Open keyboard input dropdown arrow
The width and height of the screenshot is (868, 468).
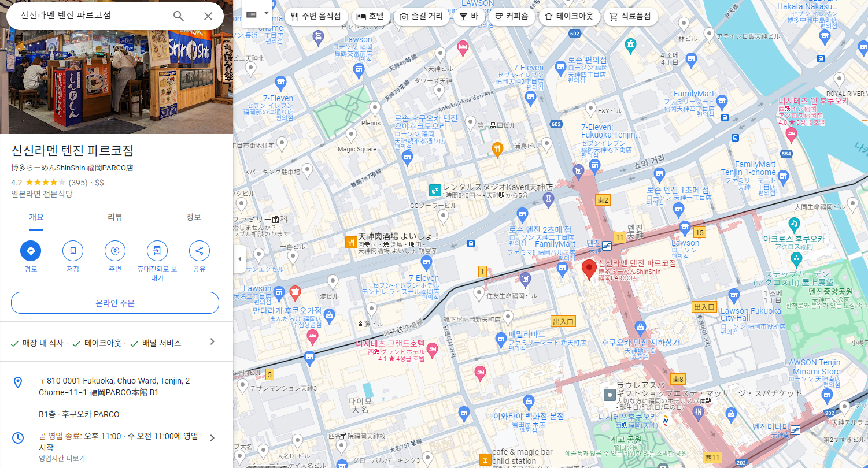click(x=266, y=13)
